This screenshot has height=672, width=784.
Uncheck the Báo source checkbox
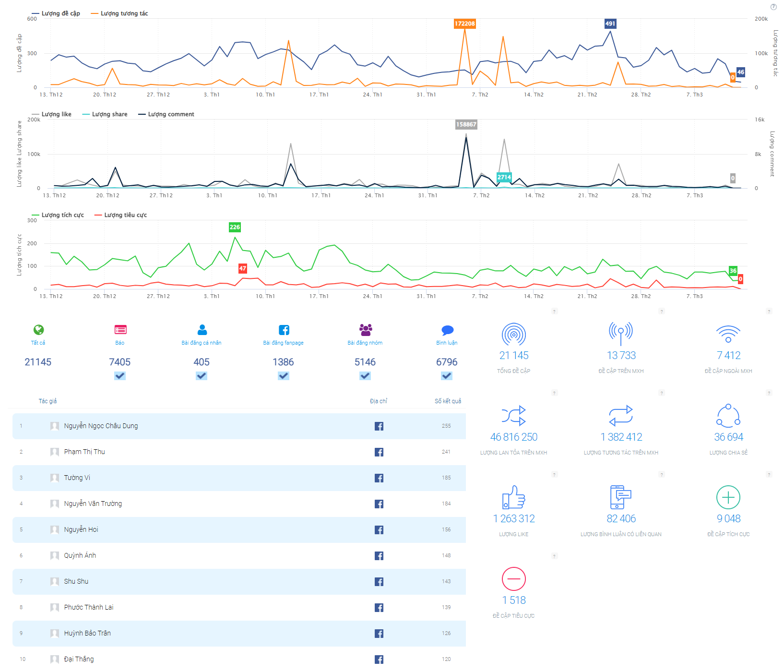(x=120, y=376)
